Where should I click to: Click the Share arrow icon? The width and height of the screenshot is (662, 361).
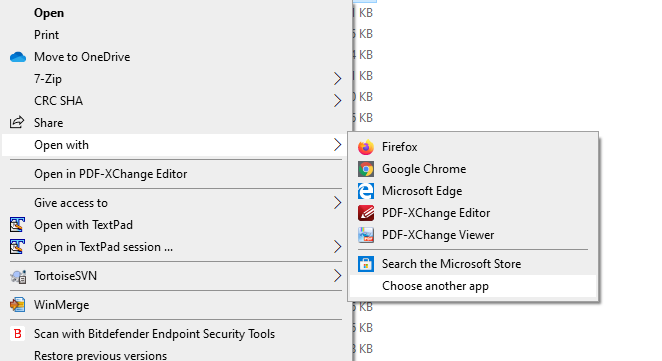[17, 122]
